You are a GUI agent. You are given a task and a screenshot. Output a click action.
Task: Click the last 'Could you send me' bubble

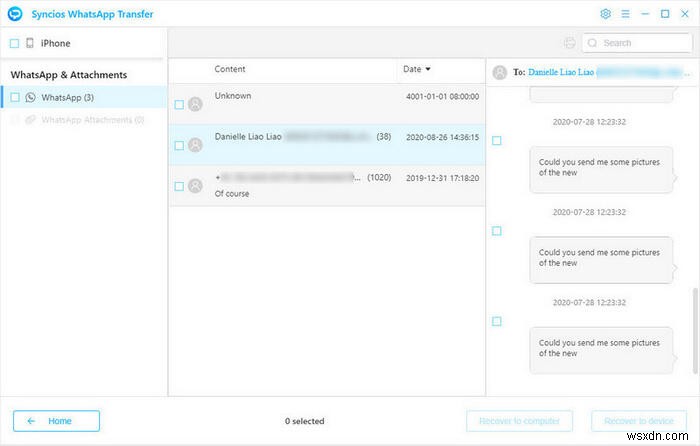point(601,350)
